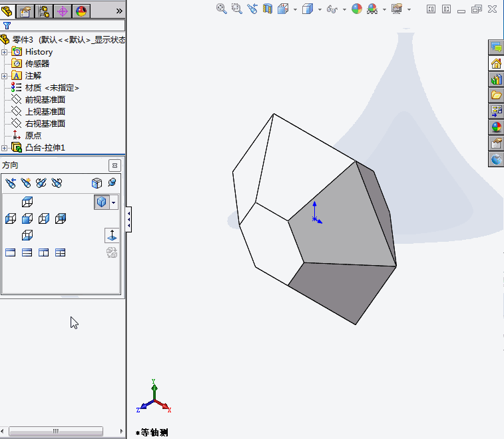This screenshot has height=439, width=504.
Task: Click Edit Appearance color ball
Action: (x=357, y=9)
